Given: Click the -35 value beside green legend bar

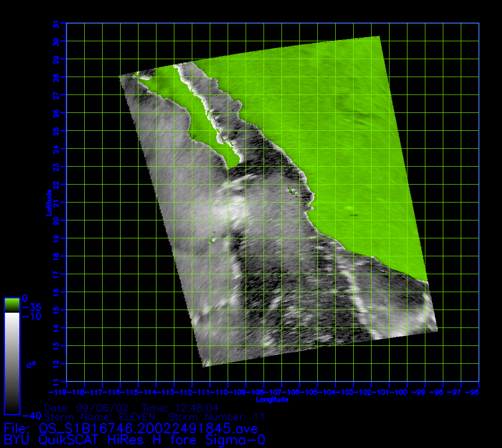Looking at the screenshot, I should [32, 307].
